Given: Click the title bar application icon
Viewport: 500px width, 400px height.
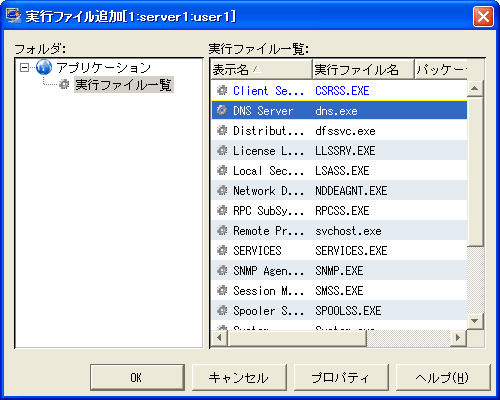Looking at the screenshot, I should [13, 16].
